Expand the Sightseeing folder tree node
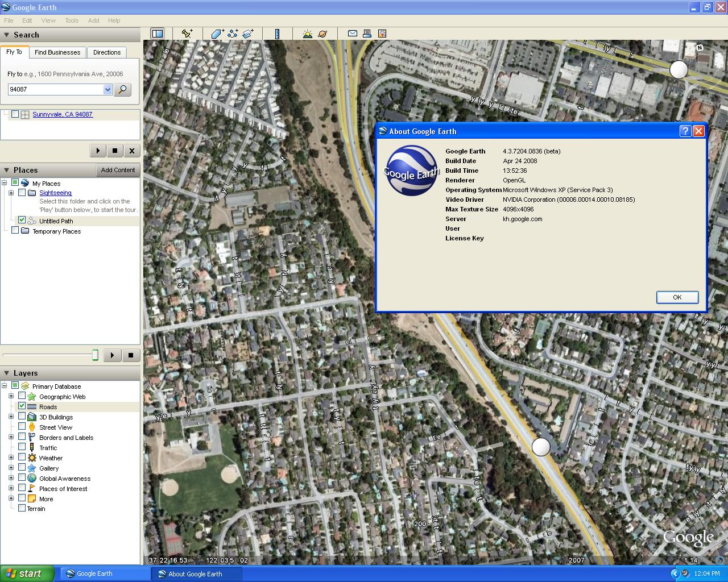This screenshot has width=728, height=582. pos(11,193)
